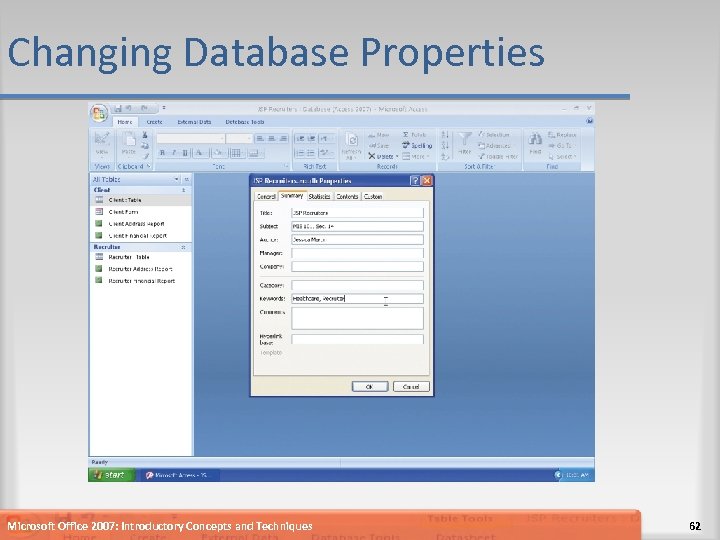This screenshot has width=720, height=540.
Task: Open the font size combo box
Action: click(239, 138)
